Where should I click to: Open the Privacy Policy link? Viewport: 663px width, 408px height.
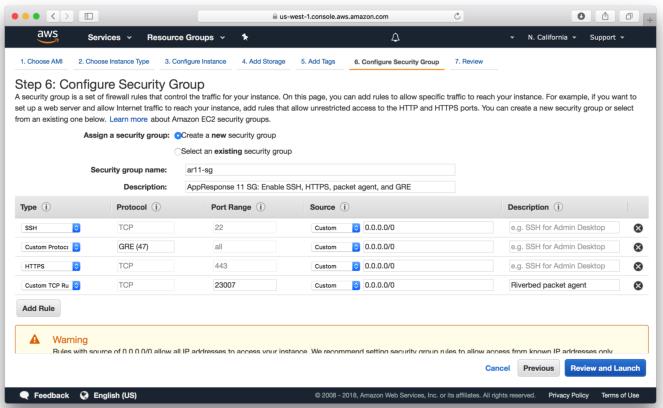tap(569, 395)
